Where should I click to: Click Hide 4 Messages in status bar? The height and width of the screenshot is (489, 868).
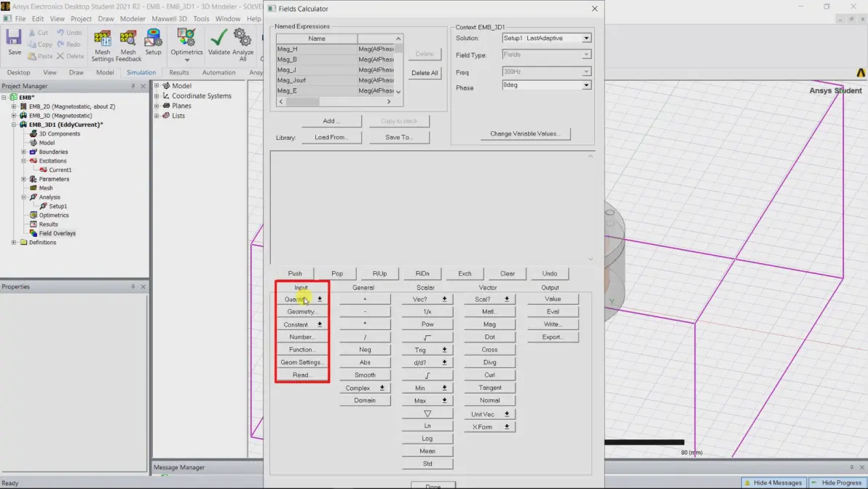click(x=774, y=483)
